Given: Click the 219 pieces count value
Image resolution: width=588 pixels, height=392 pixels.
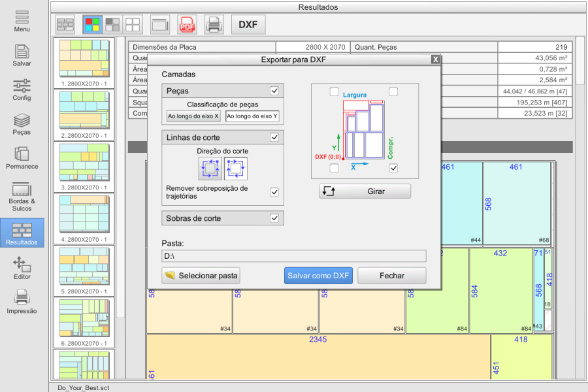Looking at the screenshot, I should [534, 47].
